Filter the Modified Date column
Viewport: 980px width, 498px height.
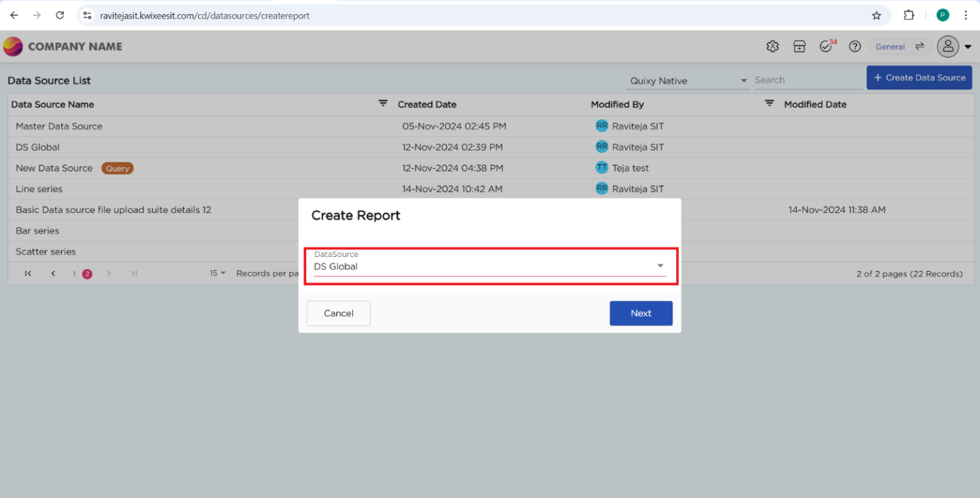(769, 102)
